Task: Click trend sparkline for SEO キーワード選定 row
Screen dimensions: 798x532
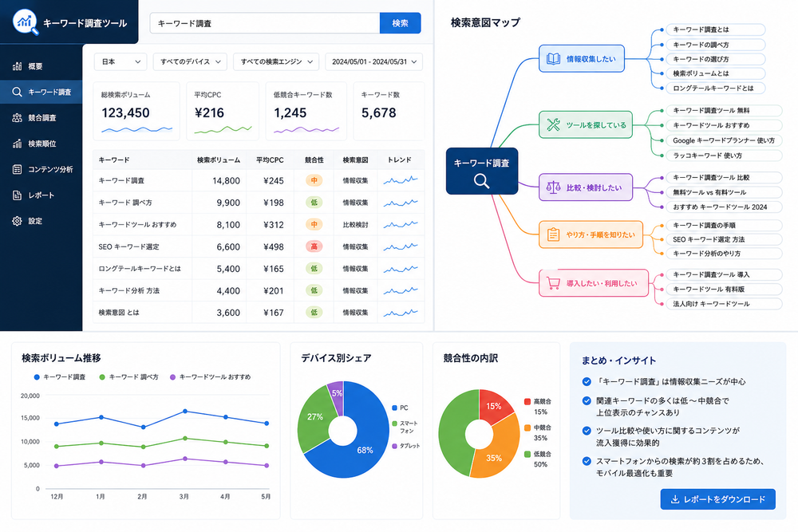Action: [401, 246]
